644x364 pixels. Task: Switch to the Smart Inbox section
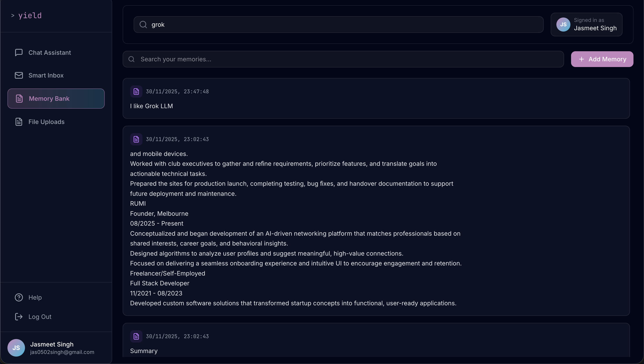pos(46,75)
